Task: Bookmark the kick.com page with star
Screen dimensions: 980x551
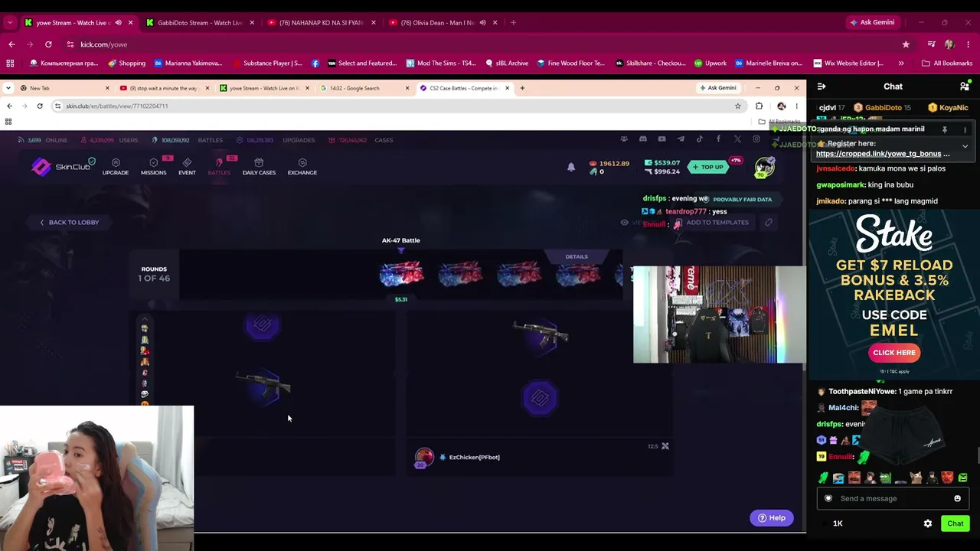Action: pos(906,44)
